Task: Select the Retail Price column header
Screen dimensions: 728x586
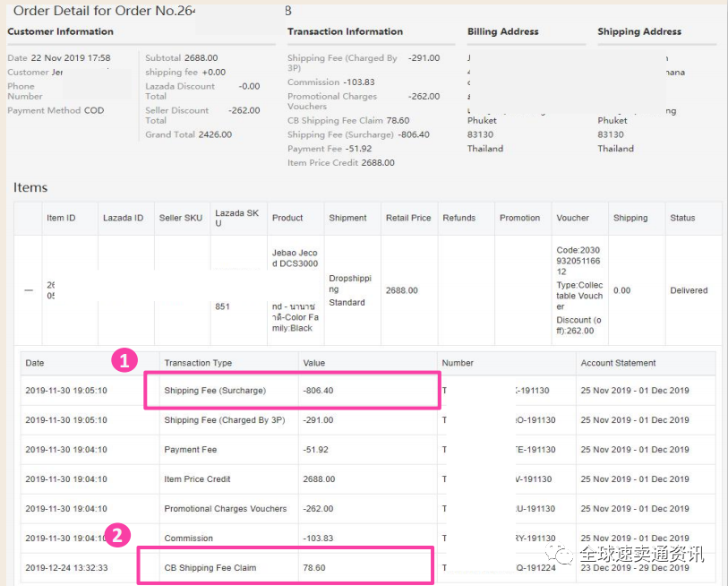Action: pos(408,218)
